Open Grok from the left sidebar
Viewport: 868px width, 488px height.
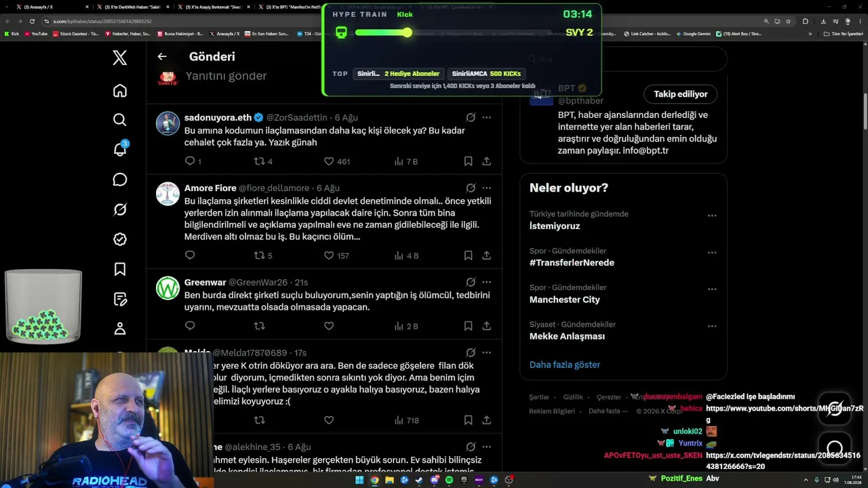pyautogui.click(x=120, y=209)
